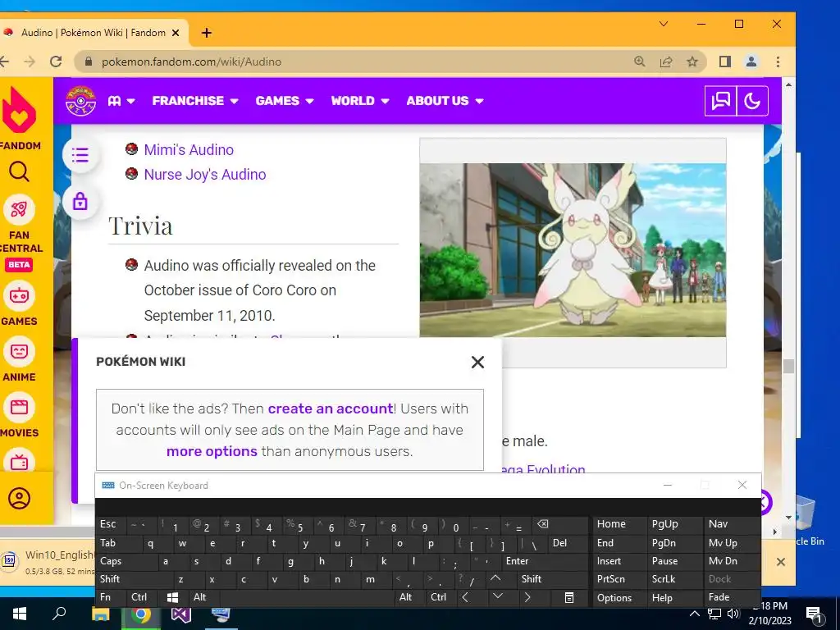Open File Explorer from the taskbar
Viewport: 840px width, 630px height.
point(101,614)
